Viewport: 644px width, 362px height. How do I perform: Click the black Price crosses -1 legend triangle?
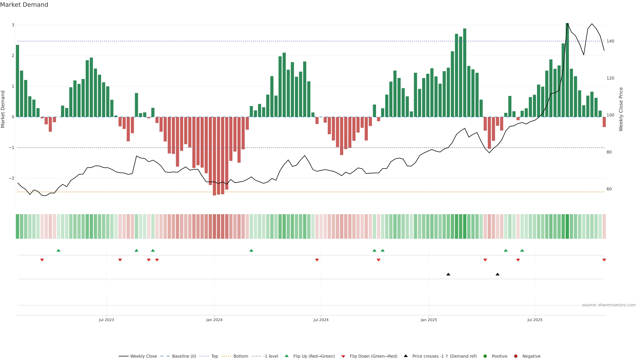click(406, 356)
